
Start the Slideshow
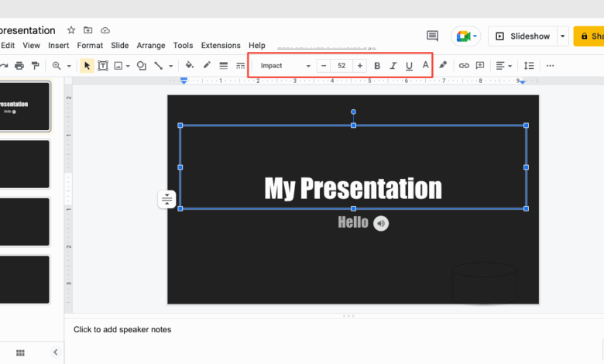coord(523,36)
